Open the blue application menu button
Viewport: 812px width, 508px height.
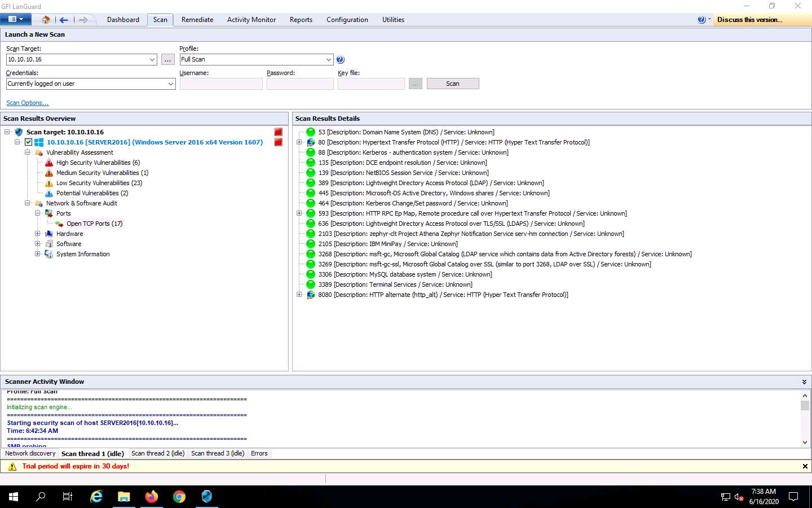coord(15,19)
